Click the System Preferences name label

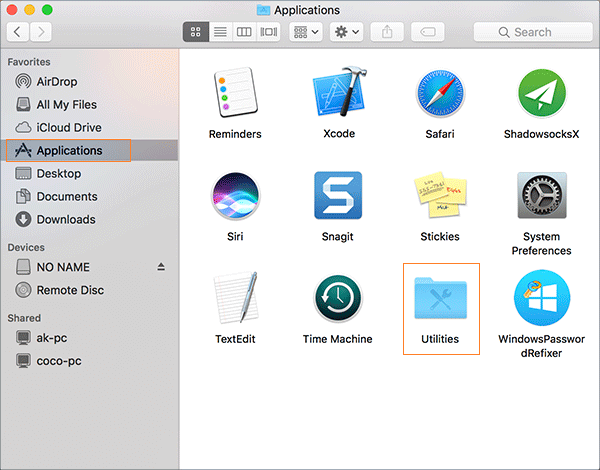point(541,243)
